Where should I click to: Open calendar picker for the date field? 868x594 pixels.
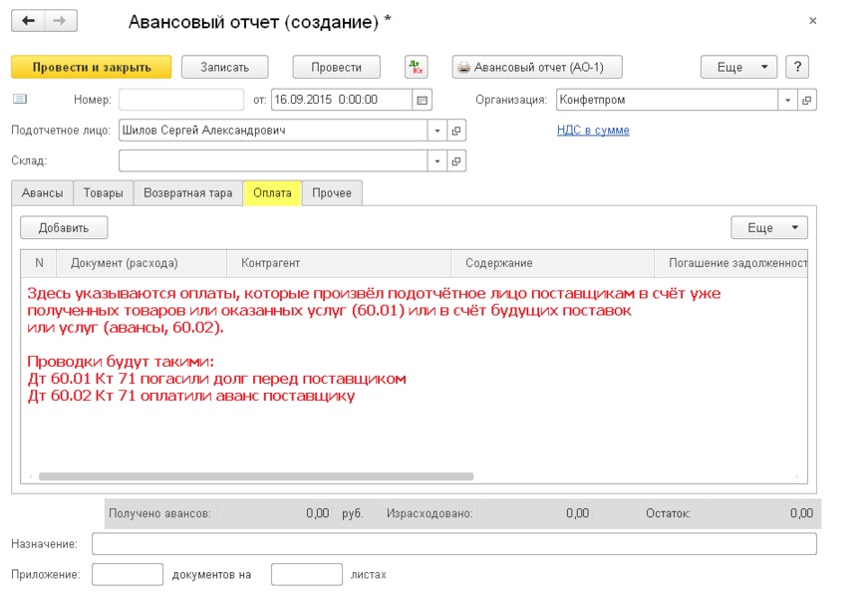pos(422,101)
